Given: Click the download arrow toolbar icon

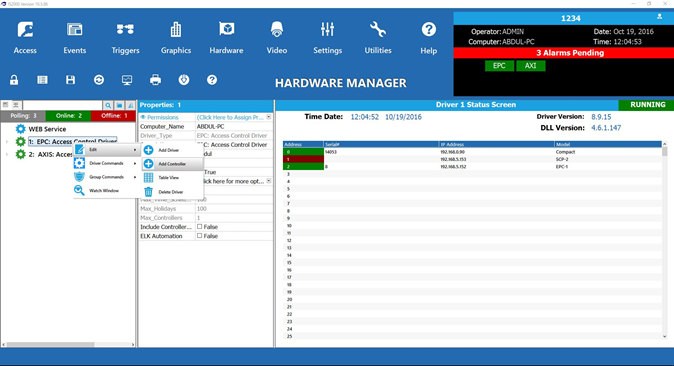Looking at the screenshot, I should click(184, 80).
